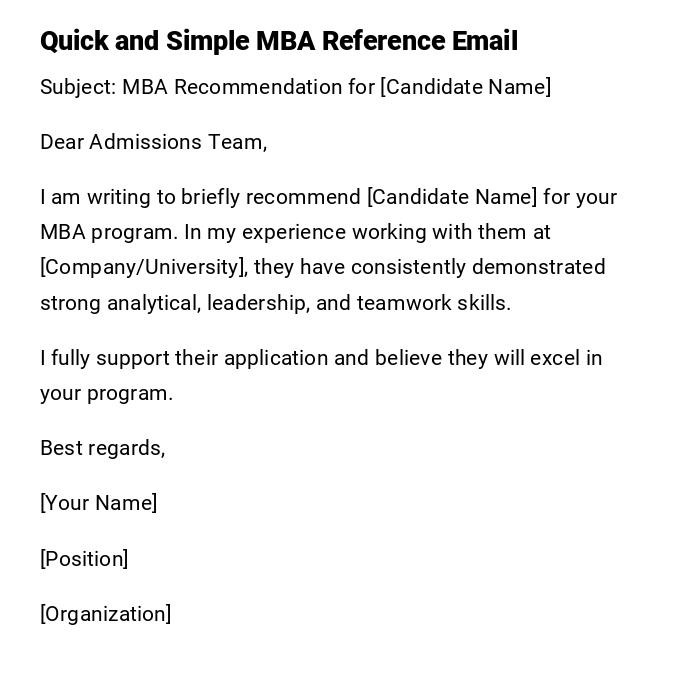Click the "Best regards," closing line
The width and height of the screenshot is (700, 676).
pyautogui.click(x=103, y=448)
